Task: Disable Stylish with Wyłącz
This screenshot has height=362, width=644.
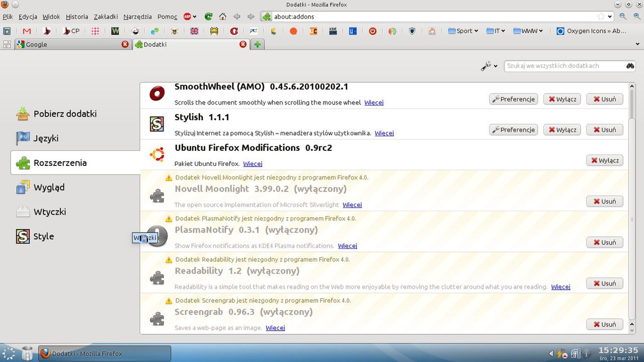Action: tap(562, 130)
